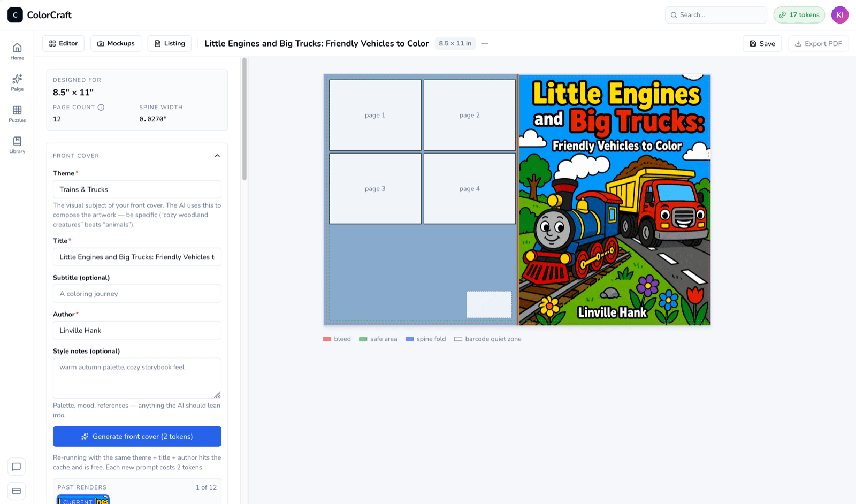Open the KI user avatar menu

pos(840,15)
